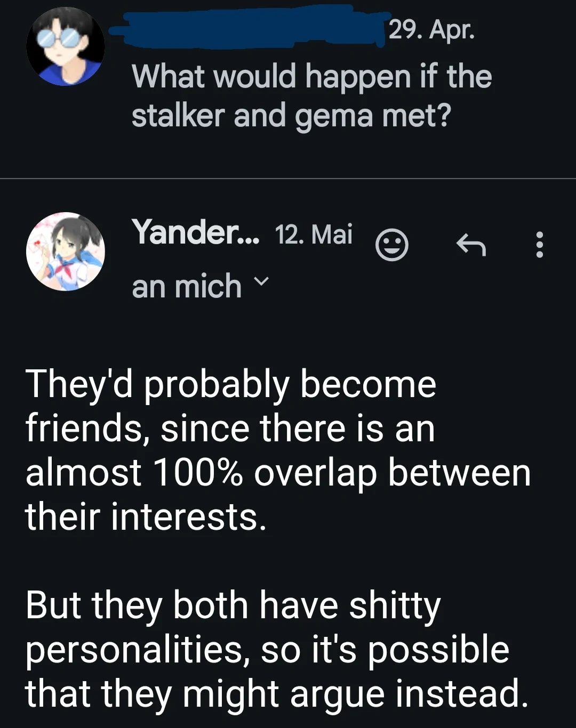This screenshot has height=728, width=576.
Task: Add an emoji reaction to the message
Action: click(392, 245)
